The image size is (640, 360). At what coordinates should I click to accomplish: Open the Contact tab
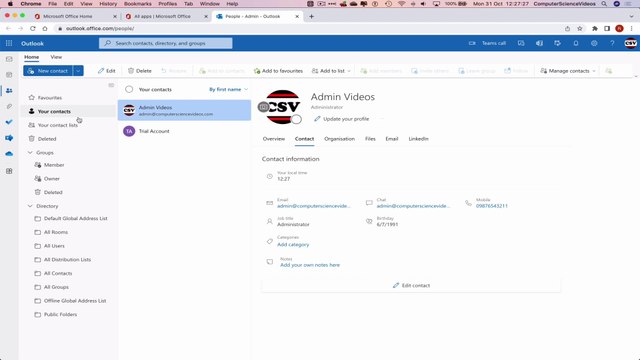click(x=304, y=139)
